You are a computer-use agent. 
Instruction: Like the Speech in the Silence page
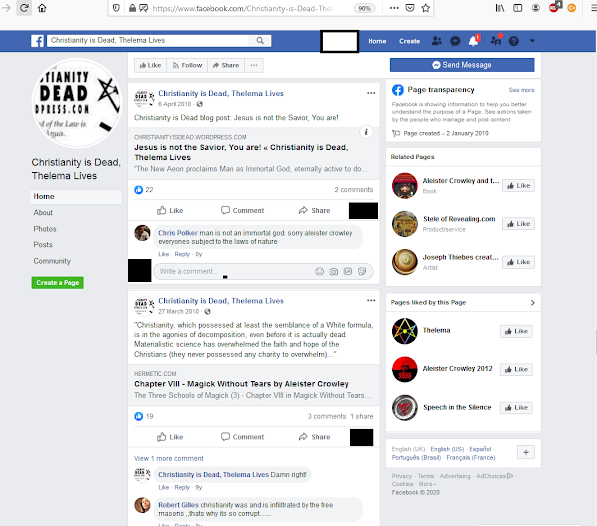(x=516, y=408)
